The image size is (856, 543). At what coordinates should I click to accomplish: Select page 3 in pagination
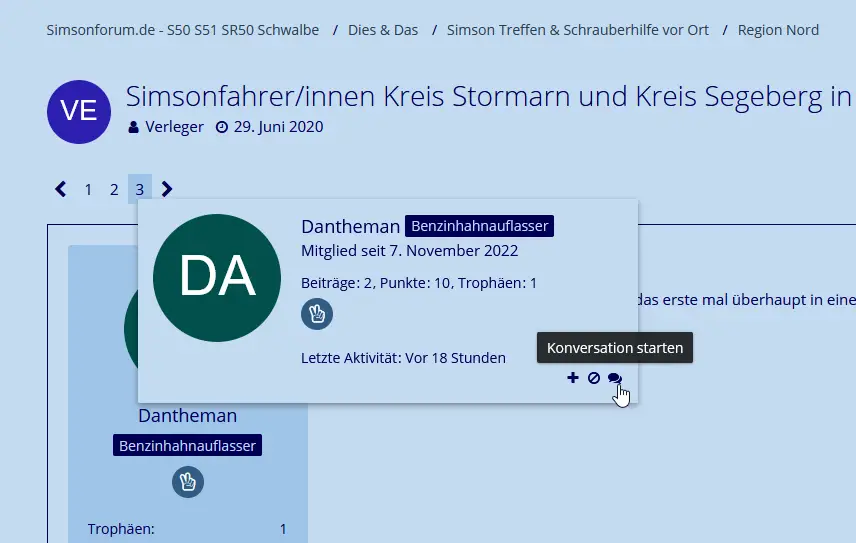click(x=140, y=189)
